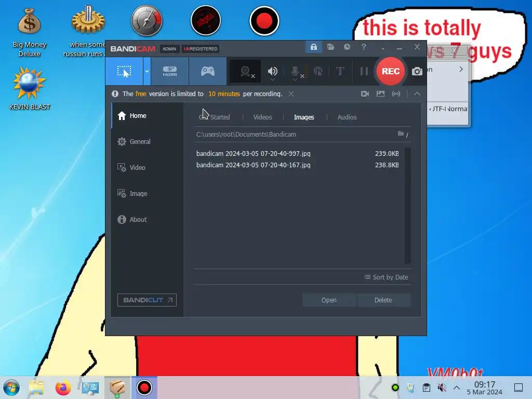Viewport: 532px width, 399px height.
Task: Open the Sort by Date menu
Action: pyautogui.click(x=386, y=277)
